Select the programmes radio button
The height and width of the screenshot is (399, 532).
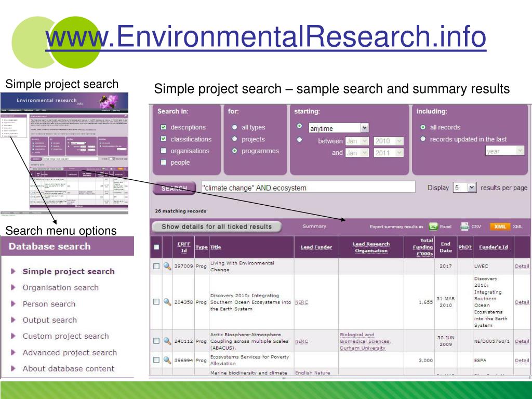point(234,151)
